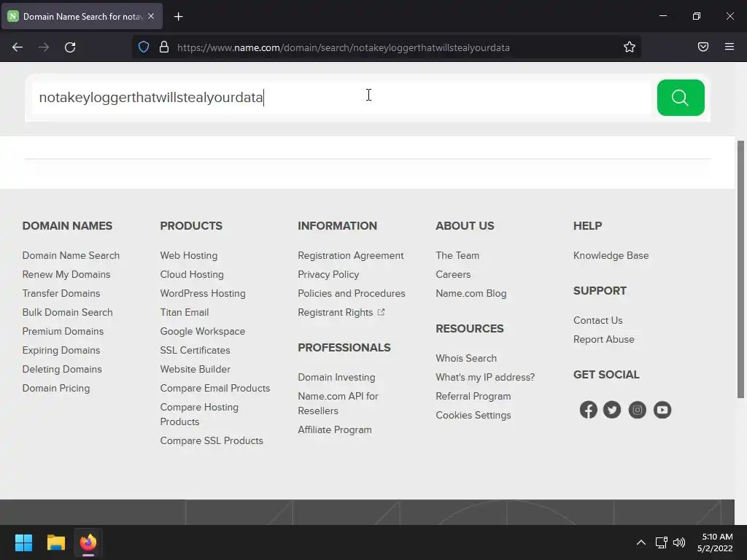Open Firefox hamburger application menu

(x=729, y=47)
